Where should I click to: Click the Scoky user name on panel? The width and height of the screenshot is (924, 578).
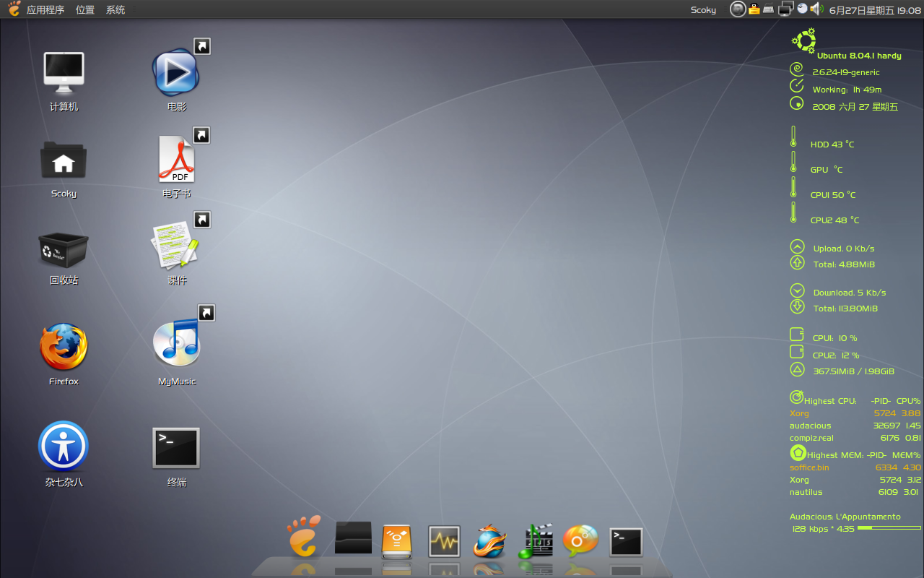(x=703, y=10)
